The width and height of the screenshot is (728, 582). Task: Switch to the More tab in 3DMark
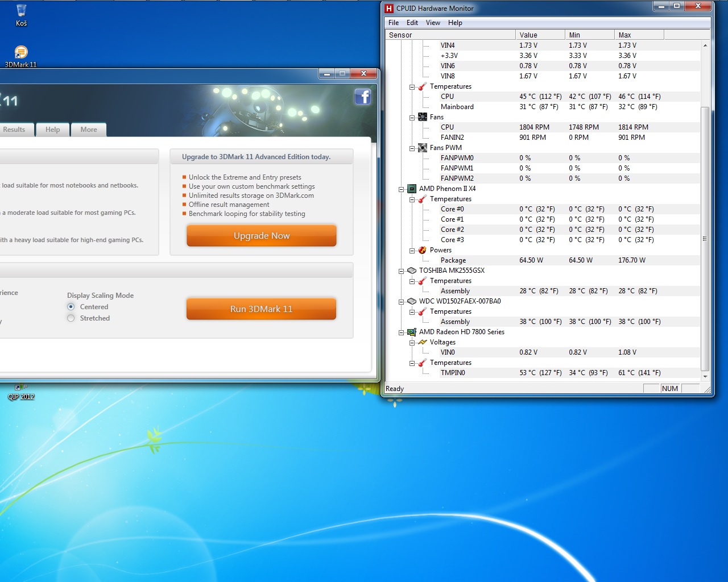point(89,130)
